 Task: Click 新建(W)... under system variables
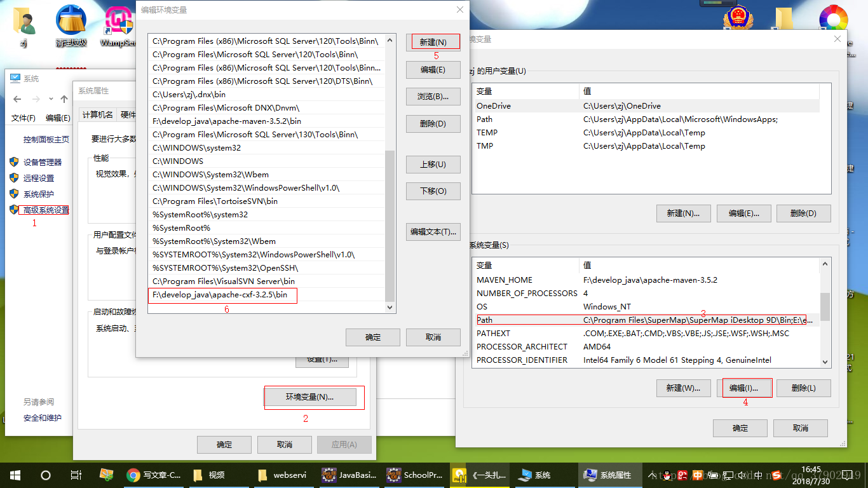683,388
